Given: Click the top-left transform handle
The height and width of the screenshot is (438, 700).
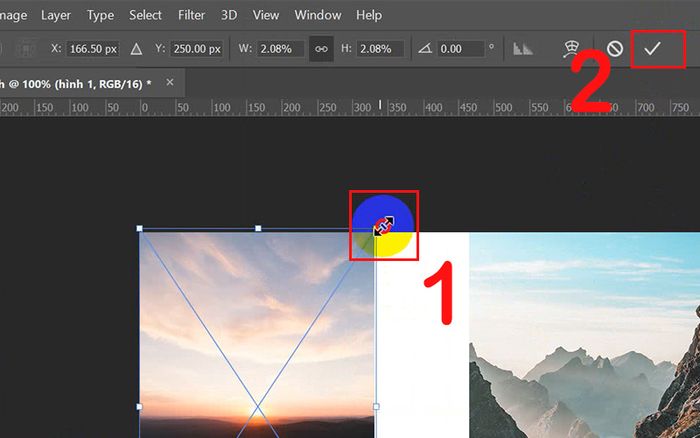Looking at the screenshot, I should [x=139, y=228].
